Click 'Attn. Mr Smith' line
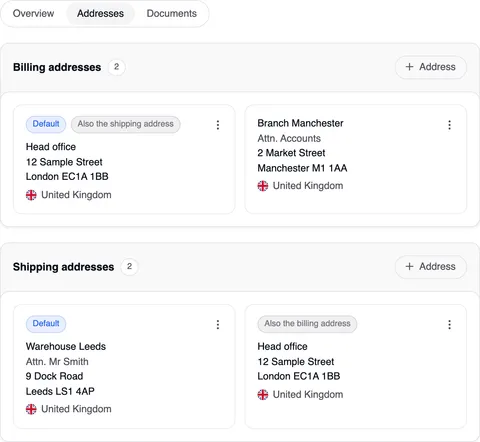This screenshot has height=442, width=480. 57,362
